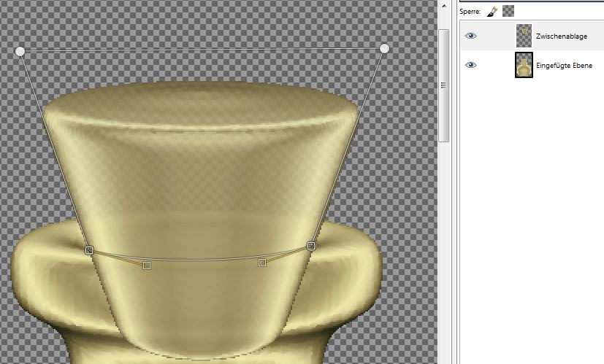604x364 pixels.
Task: Click the lower-right square curve handle
Action: pyautogui.click(x=262, y=262)
